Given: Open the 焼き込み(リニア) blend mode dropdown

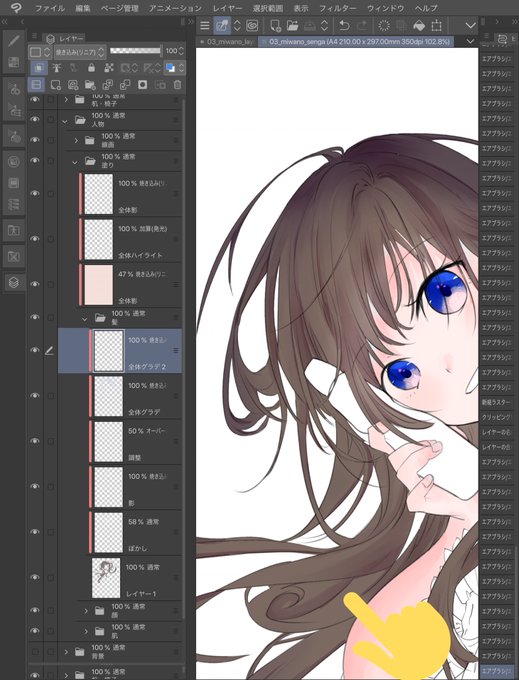Looking at the screenshot, I should tap(80, 52).
